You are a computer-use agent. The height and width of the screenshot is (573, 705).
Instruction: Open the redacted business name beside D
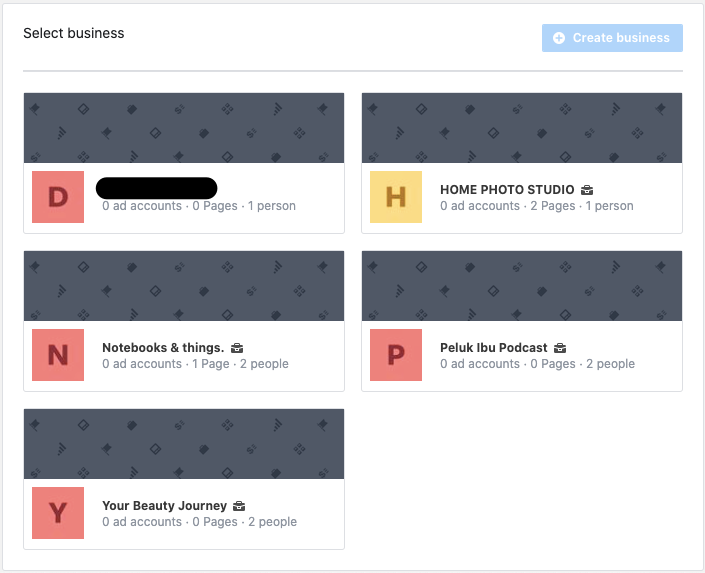[156, 188]
